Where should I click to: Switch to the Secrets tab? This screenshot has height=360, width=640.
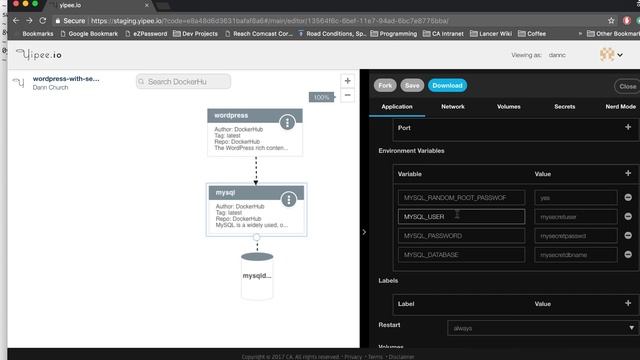pyautogui.click(x=564, y=107)
